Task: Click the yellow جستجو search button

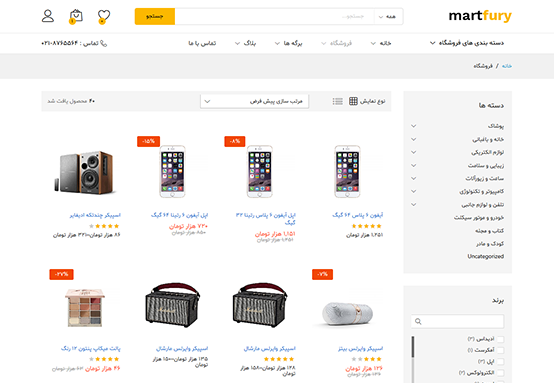Action: click(155, 17)
